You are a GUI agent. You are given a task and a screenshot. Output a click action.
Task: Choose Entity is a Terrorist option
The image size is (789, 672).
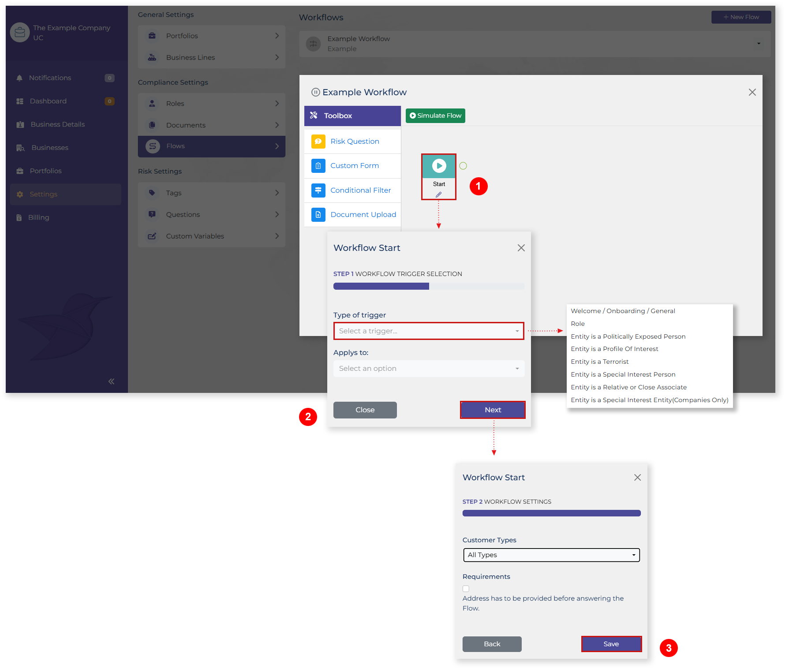click(600, 362)
